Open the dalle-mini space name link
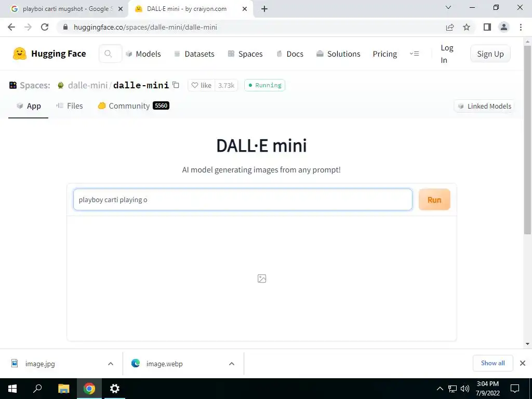 click(141, 85)
